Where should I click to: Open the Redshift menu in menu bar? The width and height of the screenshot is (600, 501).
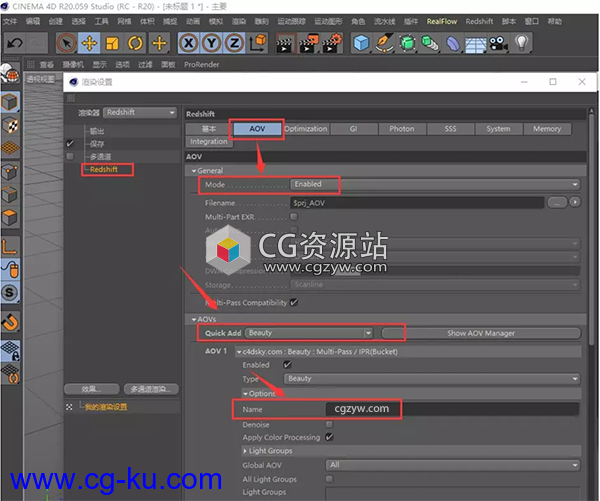(x=479, y=21)
